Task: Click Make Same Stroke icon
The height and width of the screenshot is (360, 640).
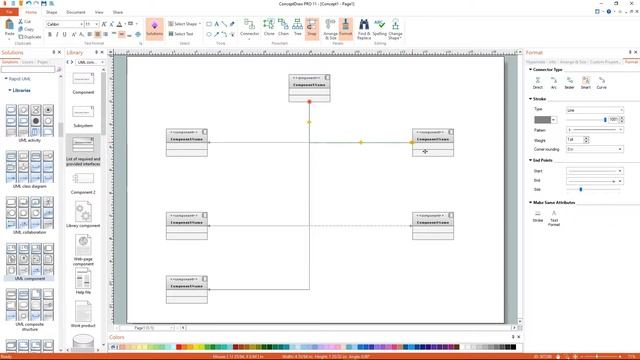Action: pyautogui.click(x=538, y=216)
